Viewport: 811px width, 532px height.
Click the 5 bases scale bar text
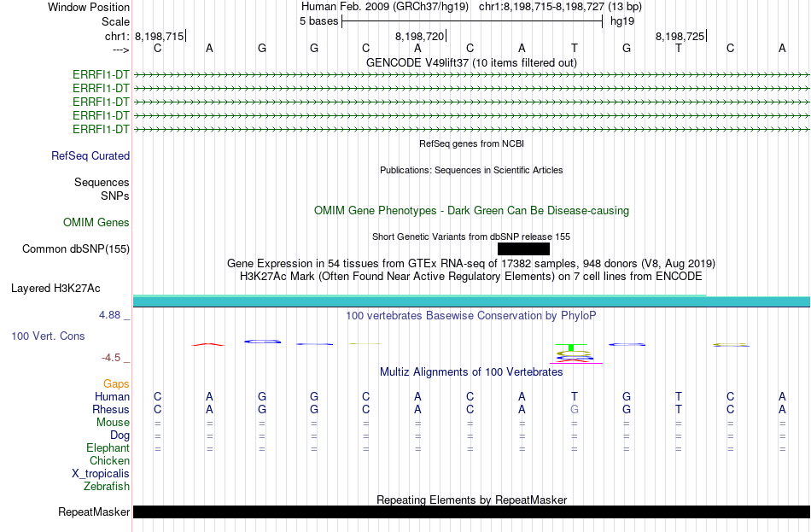click(318, 21)
